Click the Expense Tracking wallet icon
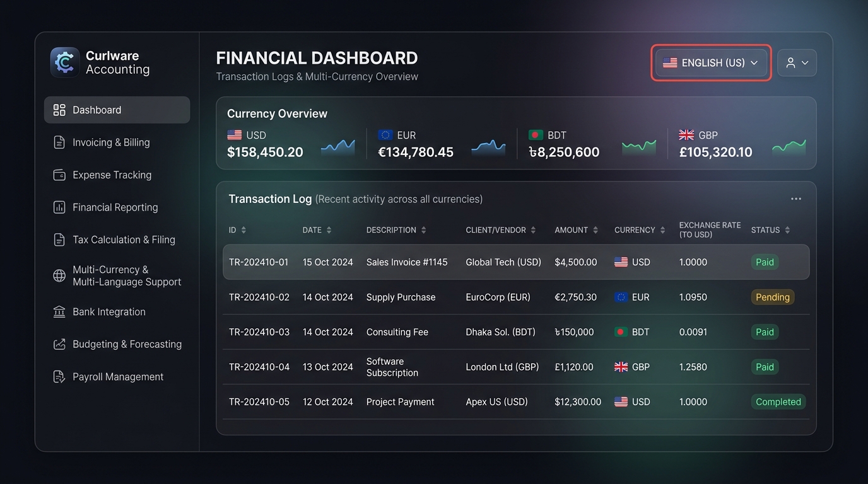This screenshot has height=484, width=868. coord(59,175)
